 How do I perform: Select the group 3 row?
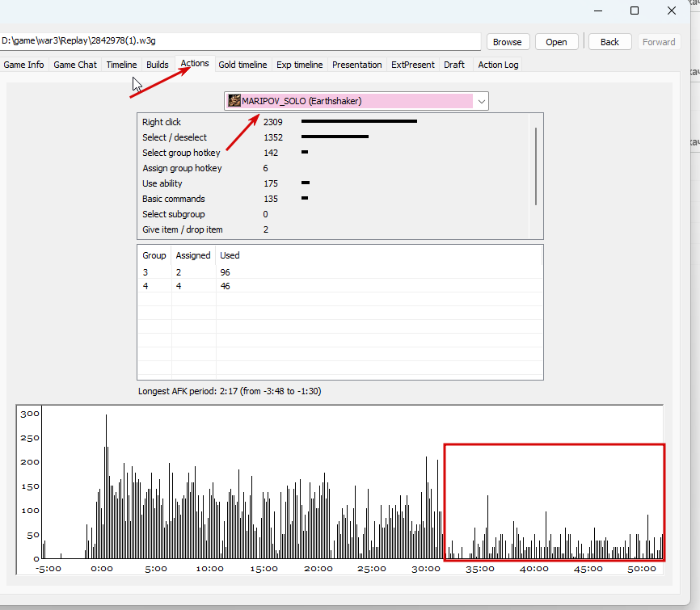coord(340,272)
